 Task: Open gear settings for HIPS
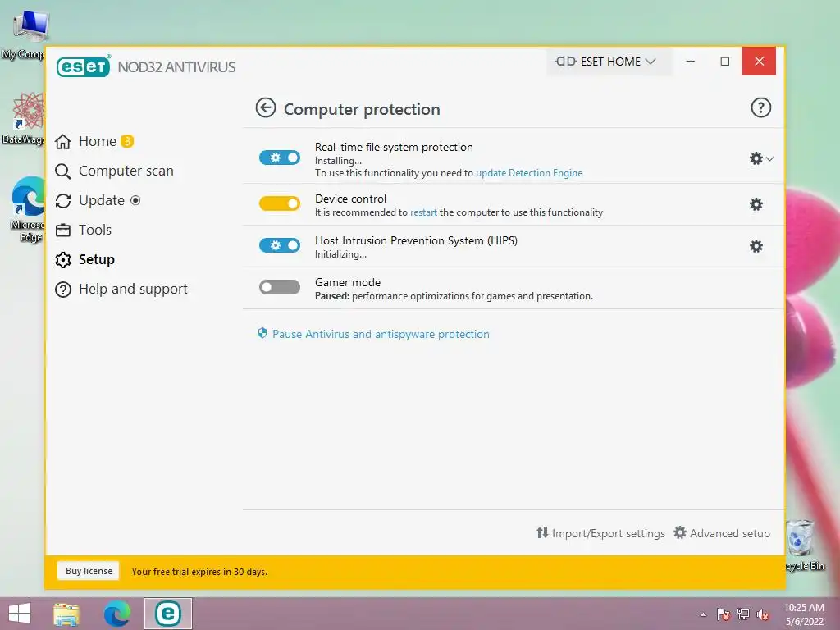pos(756,246)
